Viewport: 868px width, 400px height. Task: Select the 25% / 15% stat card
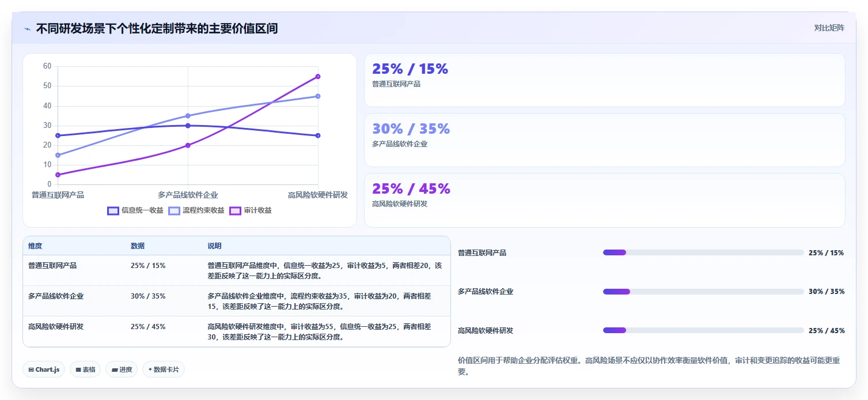pyautogui.click(x=604, y=80)
